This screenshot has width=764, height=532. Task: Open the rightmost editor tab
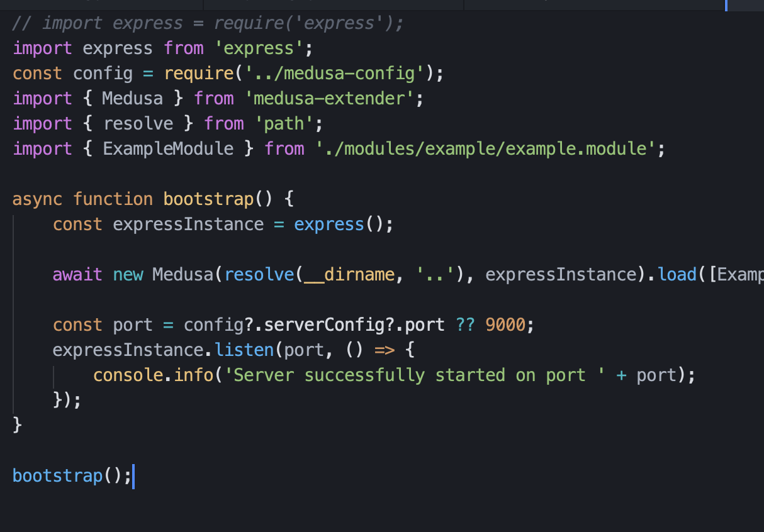[x=592, y=4]
